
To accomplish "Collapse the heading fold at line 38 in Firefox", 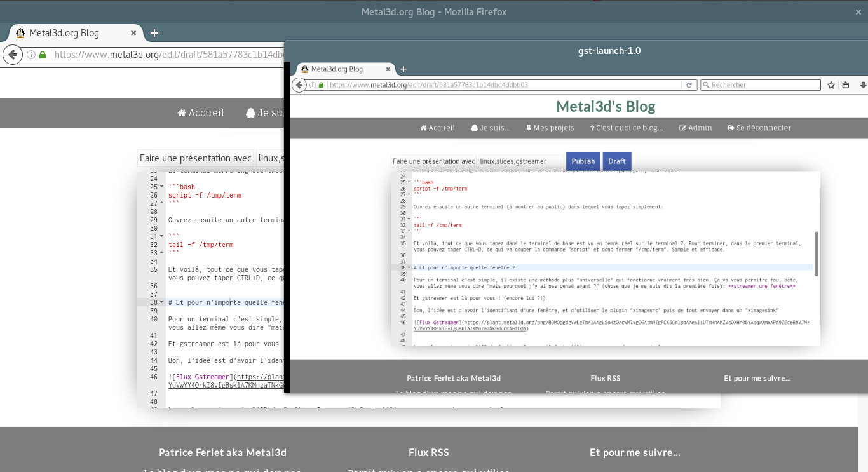I will tap(161, 302).
